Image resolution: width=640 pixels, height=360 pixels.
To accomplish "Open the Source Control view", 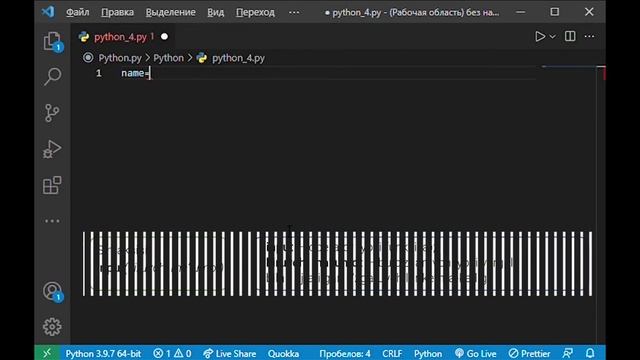I will (x=52, y=113).
